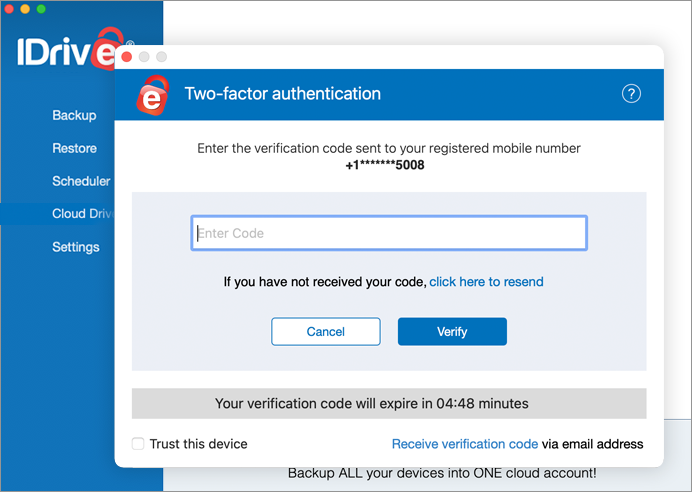Open the help question mark icon
The height and width of the screenshot is (492, 692).
[631, 94]
